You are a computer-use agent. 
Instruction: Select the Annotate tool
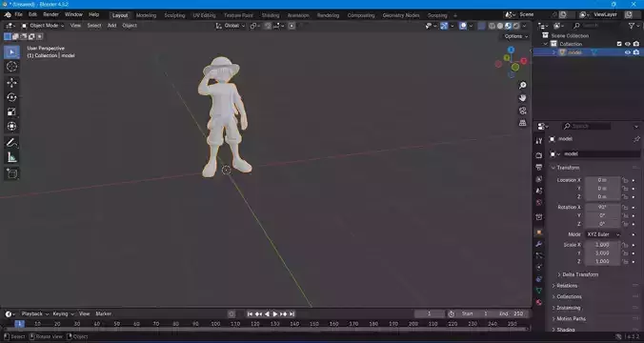tap(12, 143)
